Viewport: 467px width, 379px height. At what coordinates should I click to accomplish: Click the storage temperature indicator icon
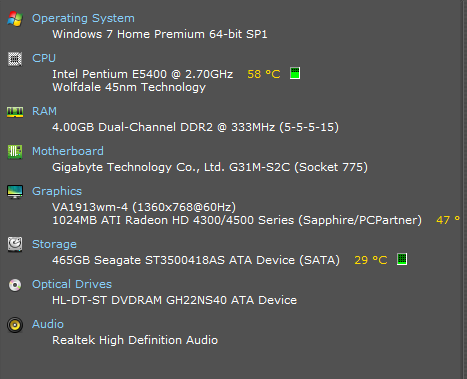point(402,259)
